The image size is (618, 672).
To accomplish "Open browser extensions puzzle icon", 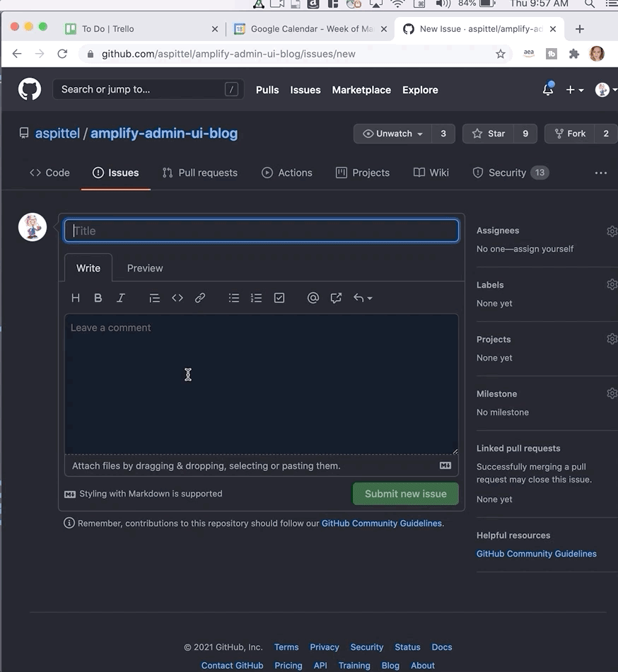I will [574, 54].
